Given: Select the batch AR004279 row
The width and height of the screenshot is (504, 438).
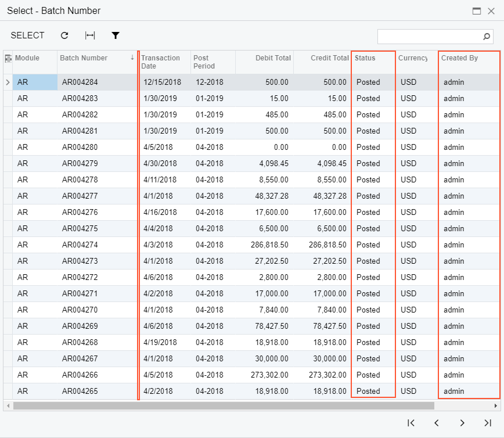Looking at the screenshot, I should click(x=80, y=164).
